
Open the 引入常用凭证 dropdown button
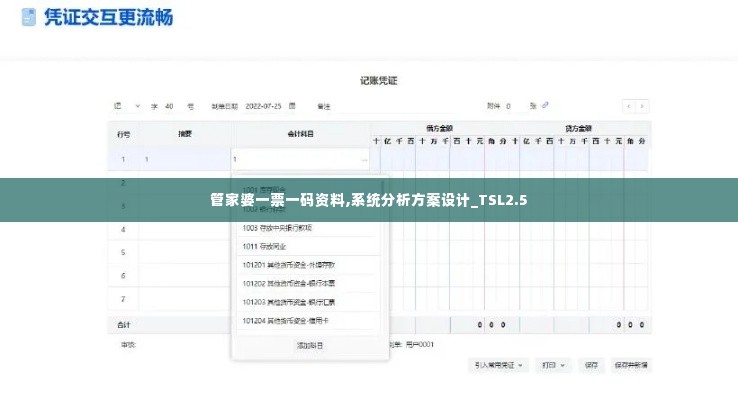click(x=498, y=365)
